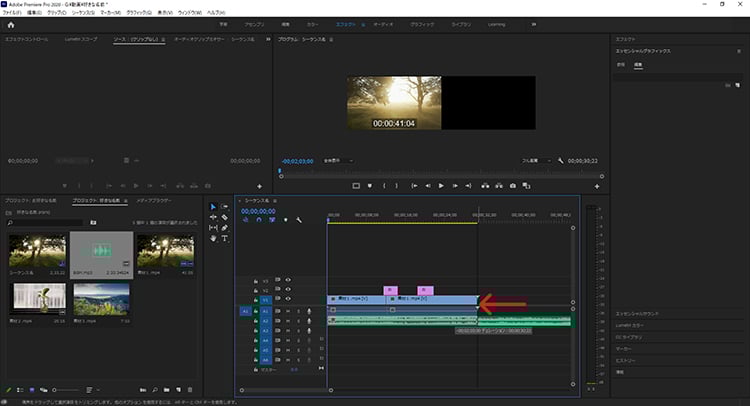Step back one frame in Program monitor

tap(428, 186)
